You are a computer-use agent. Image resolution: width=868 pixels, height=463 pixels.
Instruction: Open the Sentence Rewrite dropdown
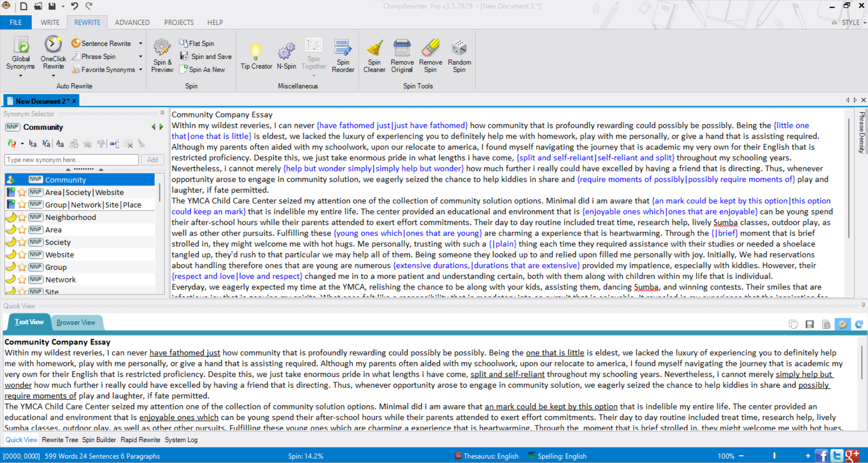[x=141, y=43]
